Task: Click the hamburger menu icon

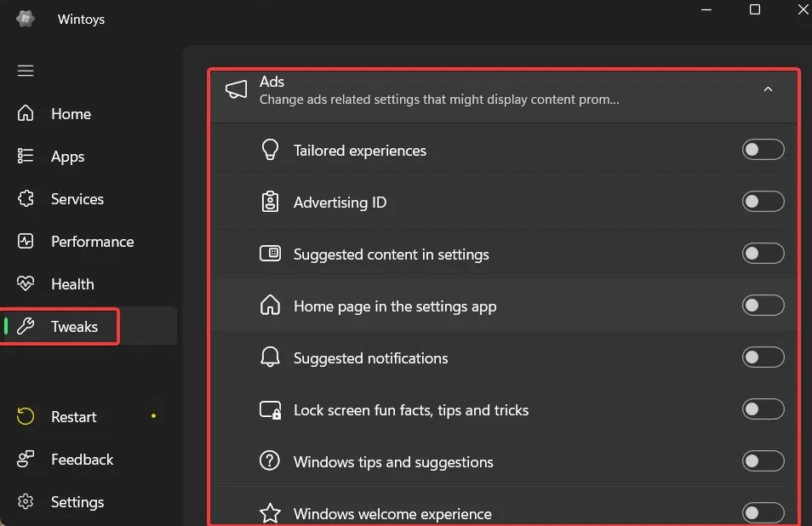Action: [x=26, y=71]
